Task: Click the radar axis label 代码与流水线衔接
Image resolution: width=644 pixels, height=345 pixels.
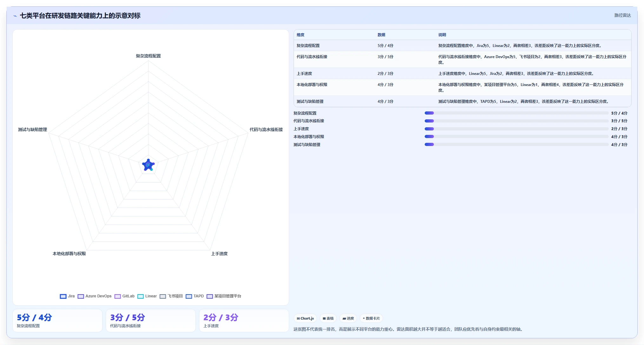Action: click(266, 129)
